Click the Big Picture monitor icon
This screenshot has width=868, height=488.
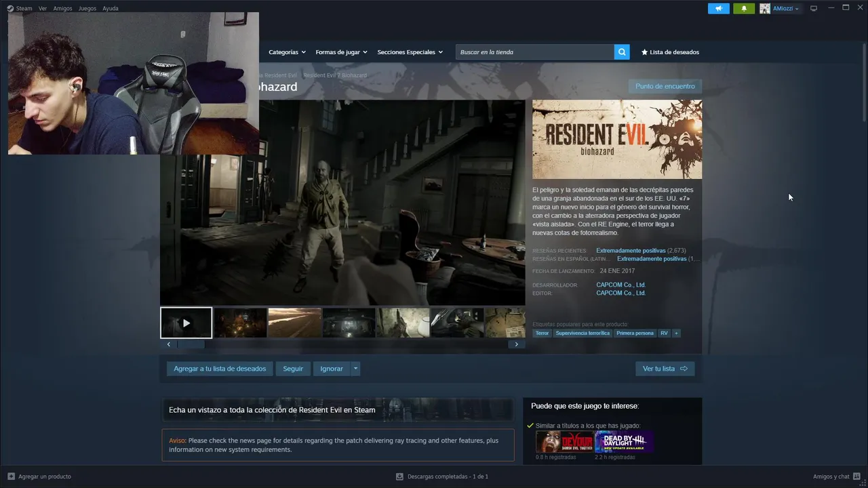pyautogui.click(x=814, y=8)
